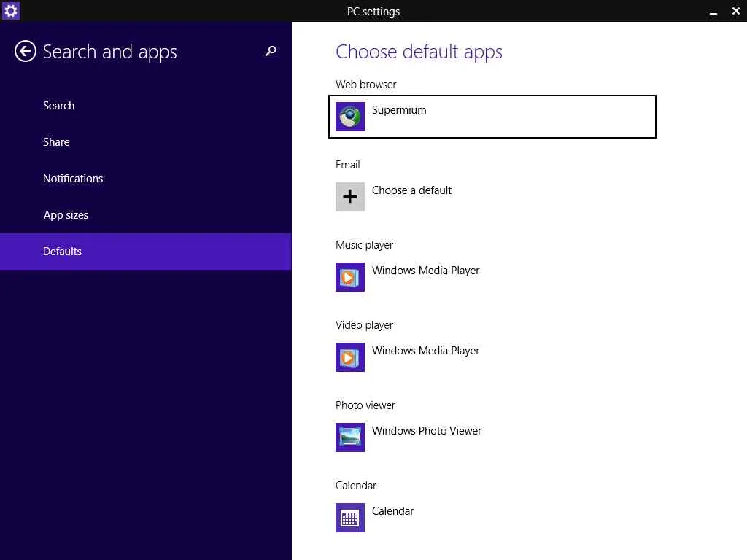Change video player Windows Media Player label

click(426, 351)
